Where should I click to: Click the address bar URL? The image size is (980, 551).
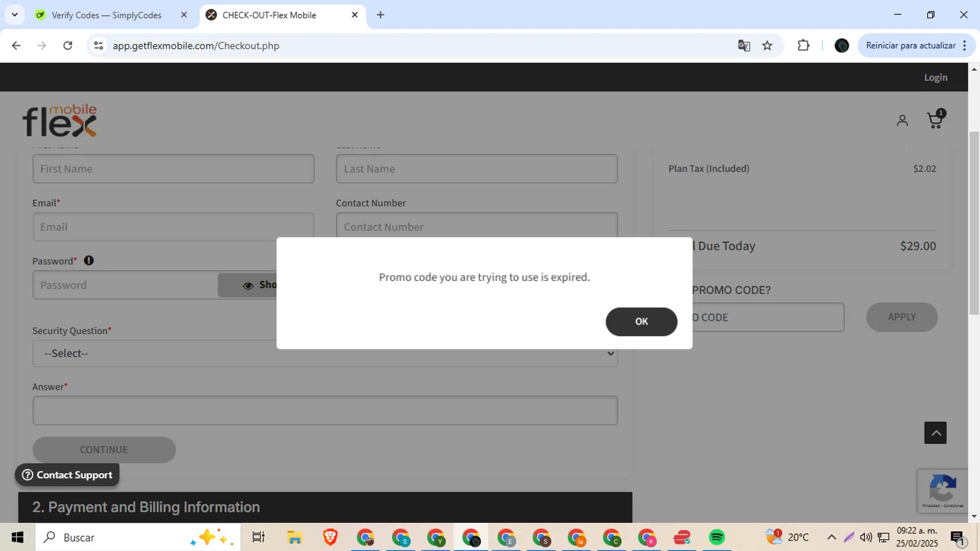click(x=196, y=46)
